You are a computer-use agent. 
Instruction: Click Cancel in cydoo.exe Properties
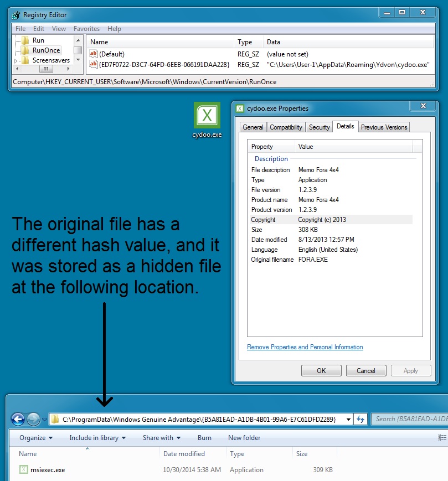[365, 370]
